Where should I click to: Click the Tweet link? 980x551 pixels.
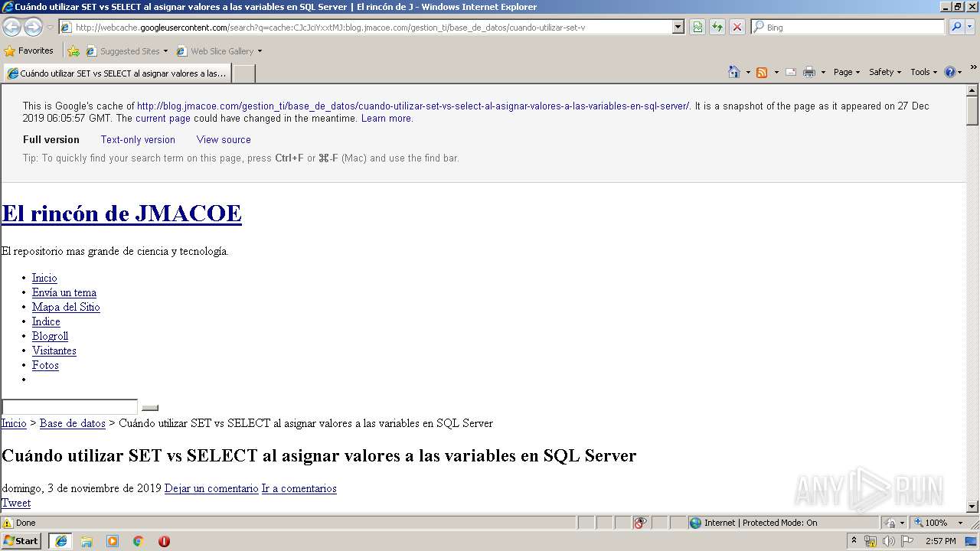click(16, 503)
